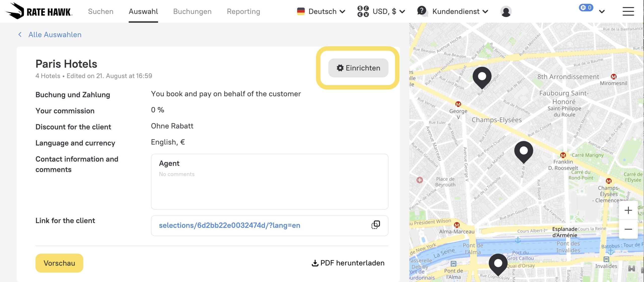644x282 pixels.
Task: Open the Reporting tab
Action: (x=243, y=12)
